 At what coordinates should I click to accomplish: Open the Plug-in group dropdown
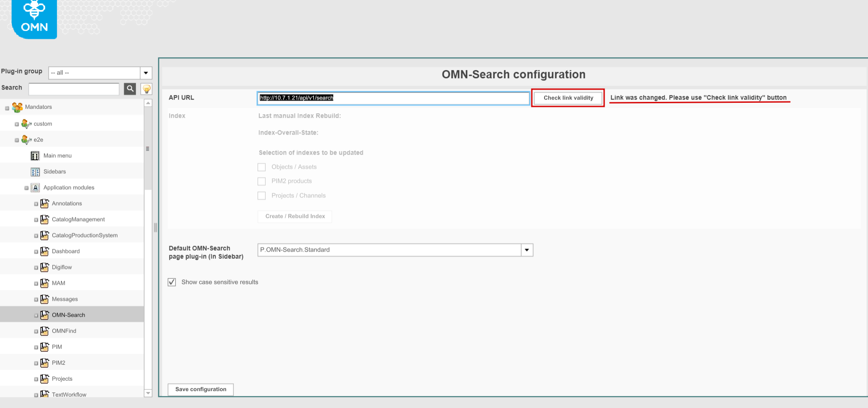[x=146, y=73]
